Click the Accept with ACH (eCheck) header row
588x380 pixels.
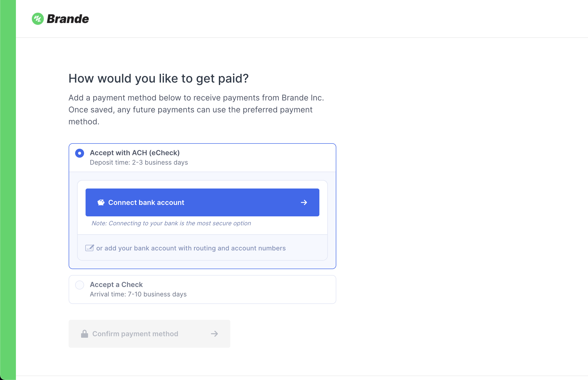coord(202,158)
